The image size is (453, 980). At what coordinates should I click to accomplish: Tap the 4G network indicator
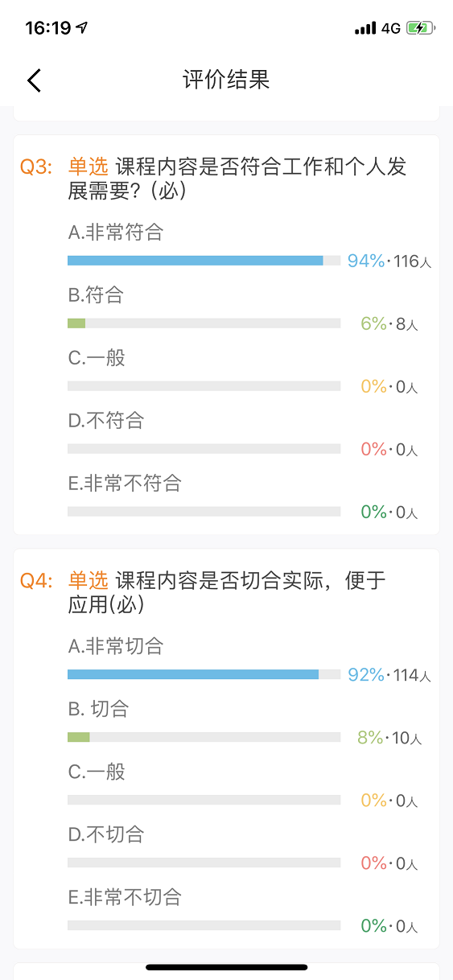point(391,28)
